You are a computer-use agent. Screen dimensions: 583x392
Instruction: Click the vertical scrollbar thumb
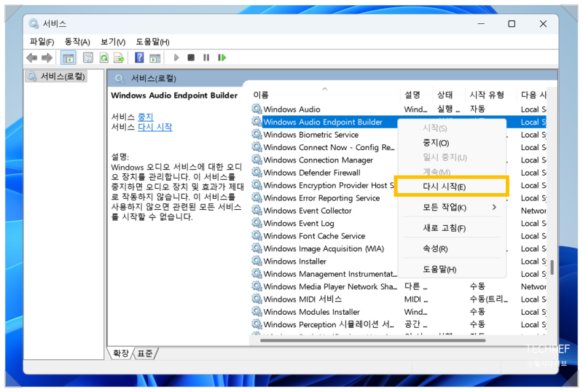[552, 267]
